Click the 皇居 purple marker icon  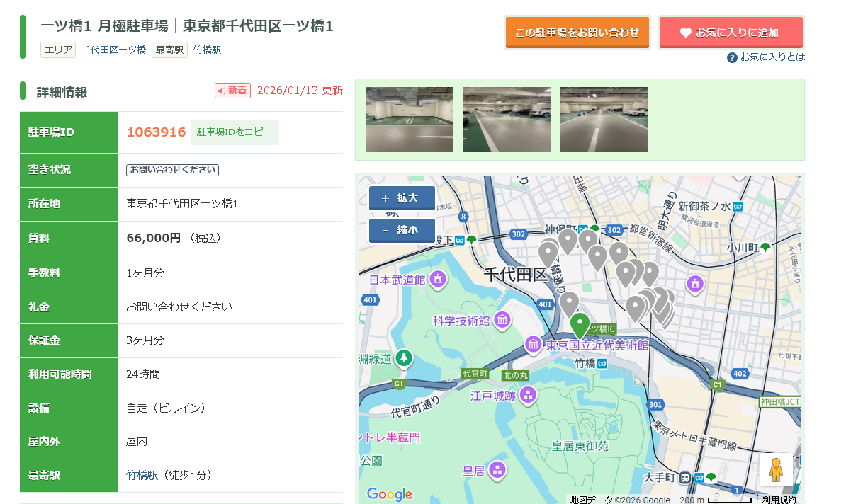[498, 470]
